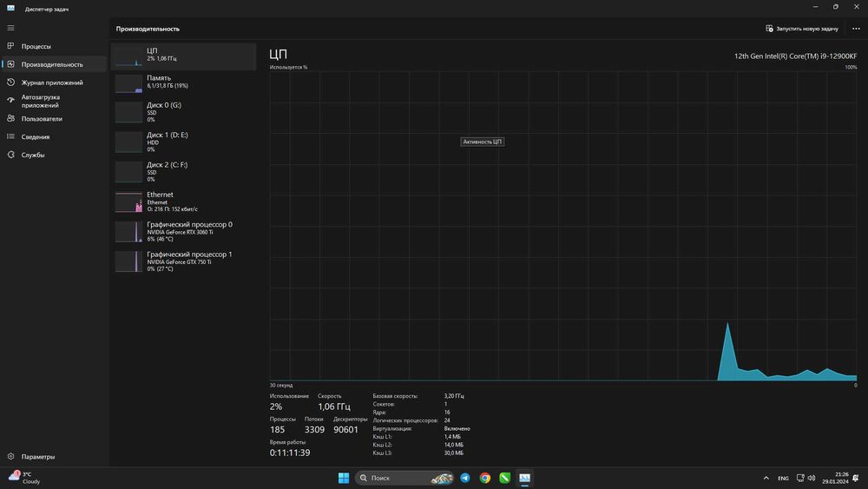Screen dimensions: 868x489
Task: Open the Windows Start menu
Action: click(x=344, y=478)
